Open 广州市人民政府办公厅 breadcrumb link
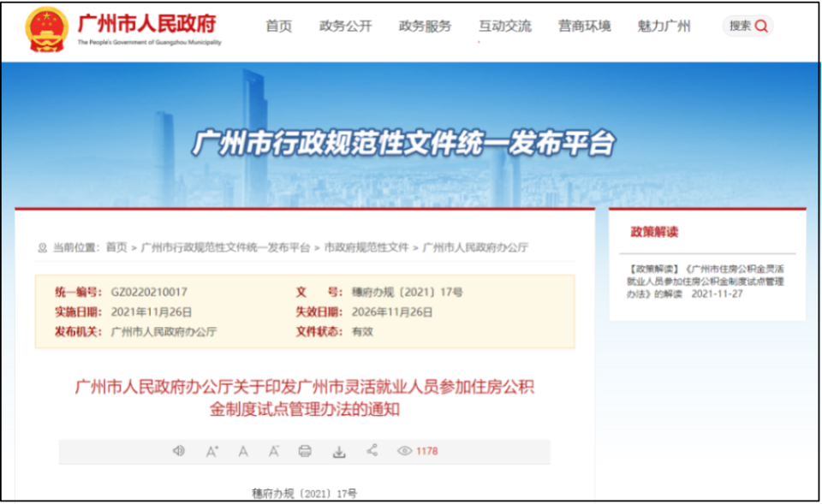Screen dimensions: 822x504 click(475, 247)
